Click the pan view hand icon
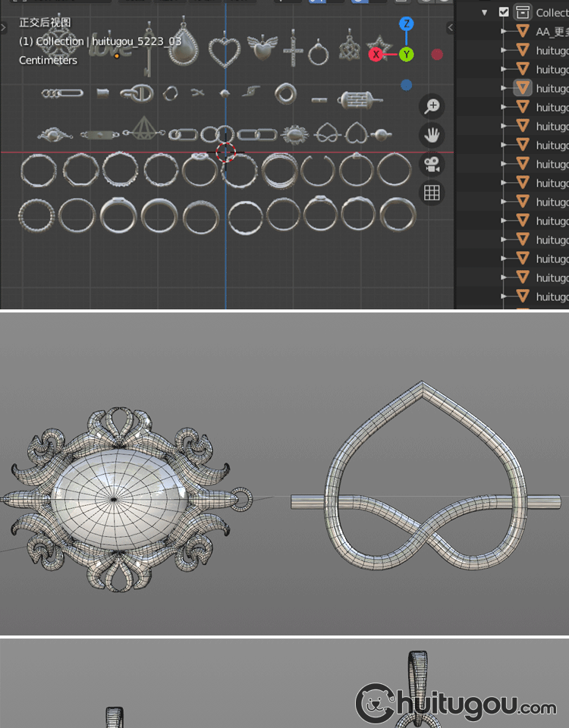Viewport: 569px width, 728px height. coord(432,136)
